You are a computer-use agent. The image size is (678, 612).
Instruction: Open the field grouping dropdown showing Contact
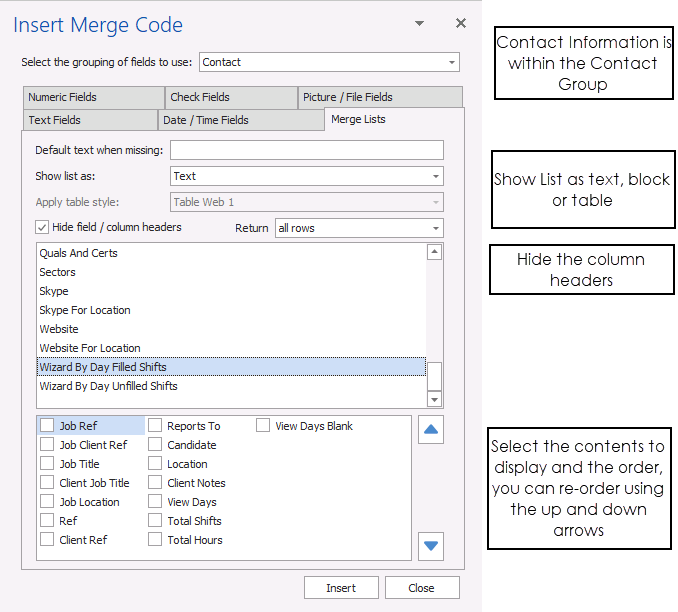click(x=328, y=62)
